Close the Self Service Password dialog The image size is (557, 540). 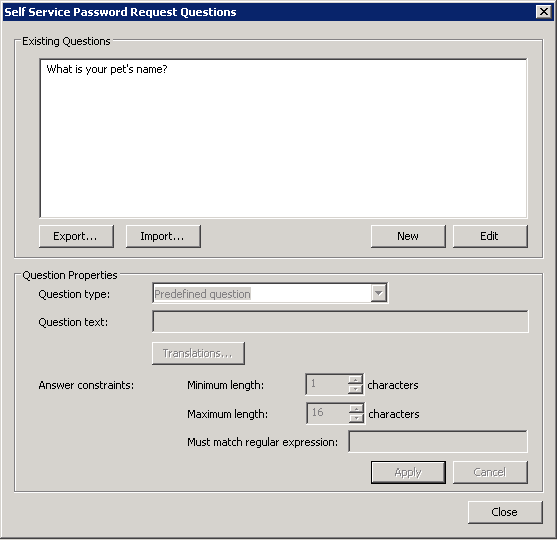(505, 512)
